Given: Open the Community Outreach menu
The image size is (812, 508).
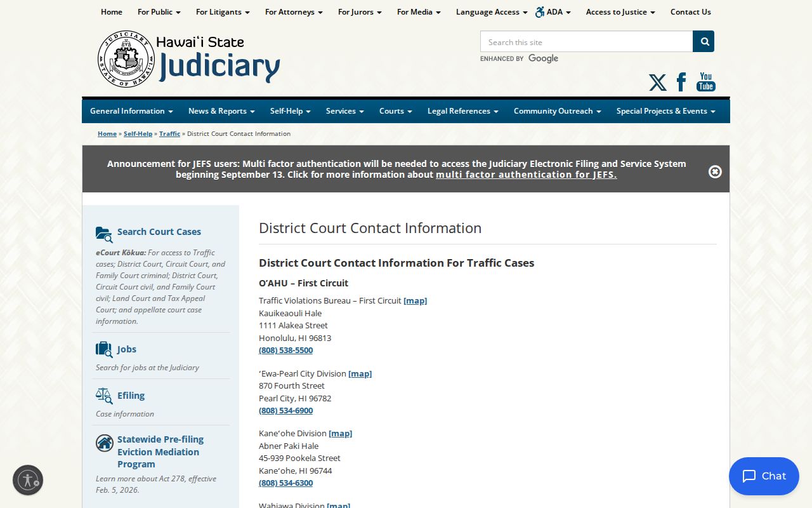Looking at the screenshot, I should pyautogui.click(x=558, y=111).
